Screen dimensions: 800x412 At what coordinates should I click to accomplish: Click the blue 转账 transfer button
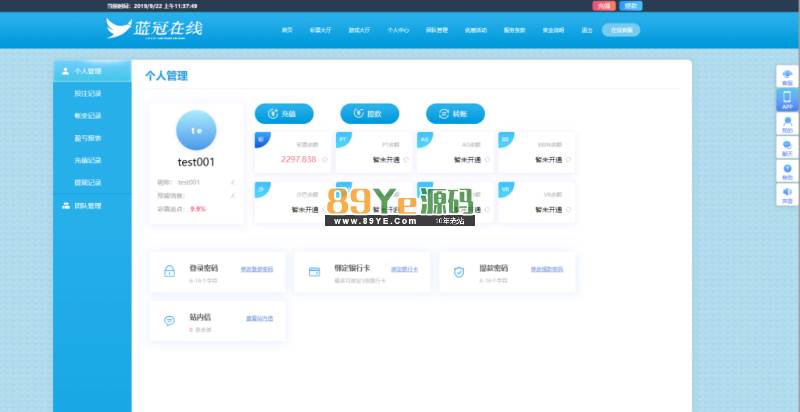click(x=455, y=114)
